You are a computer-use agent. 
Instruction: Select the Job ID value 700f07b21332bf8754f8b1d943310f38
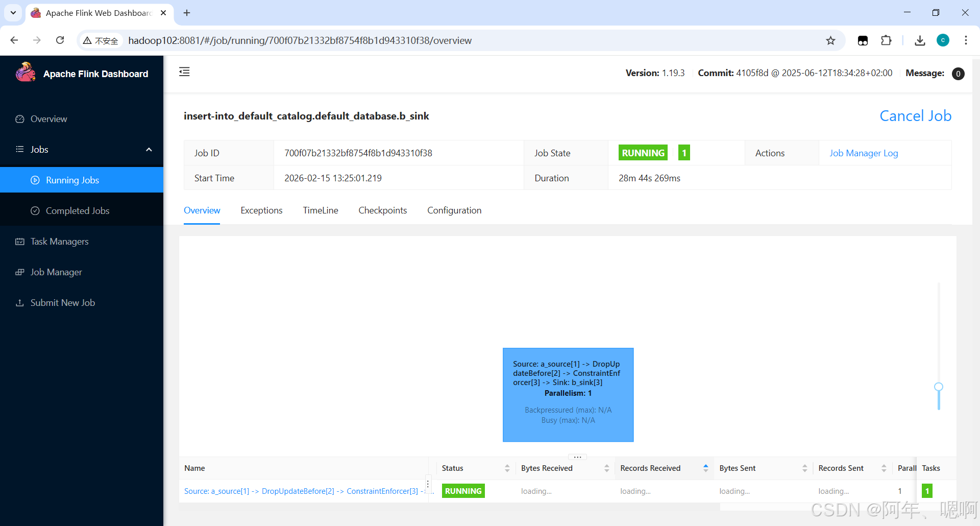coord(358,153)
